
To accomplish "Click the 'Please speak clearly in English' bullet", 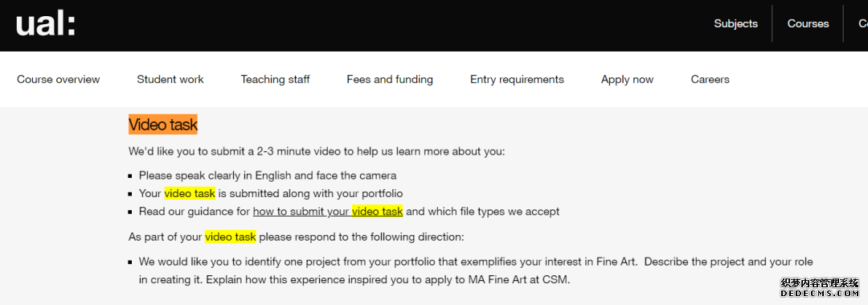I will (x=268, y=175).
